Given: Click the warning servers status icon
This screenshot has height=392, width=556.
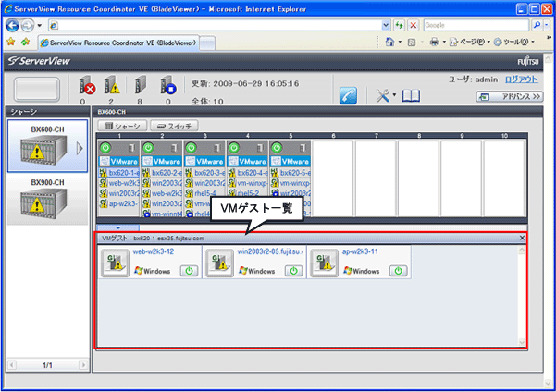Looking at the screenshot, I should [112, 85].
